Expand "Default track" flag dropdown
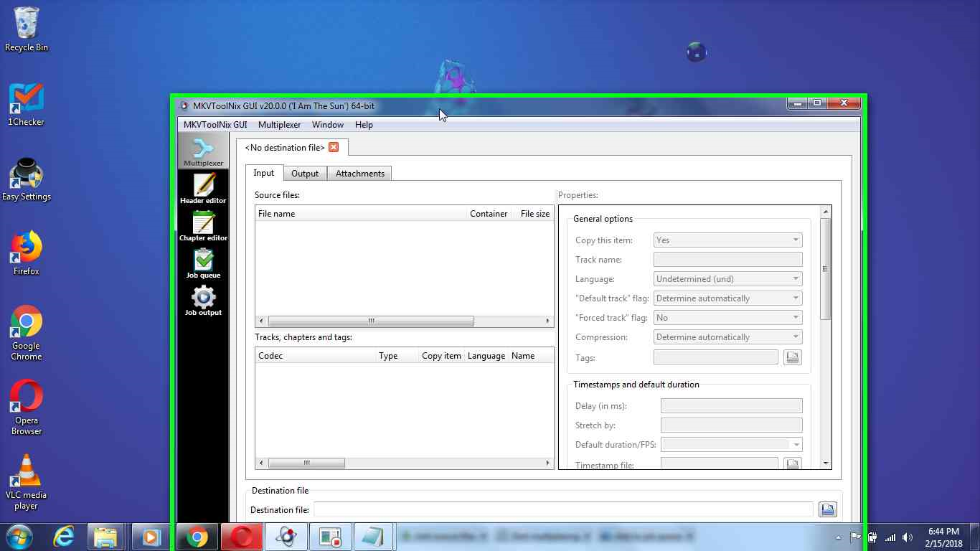Screen dimensions: 980x551 click(727, 298)
